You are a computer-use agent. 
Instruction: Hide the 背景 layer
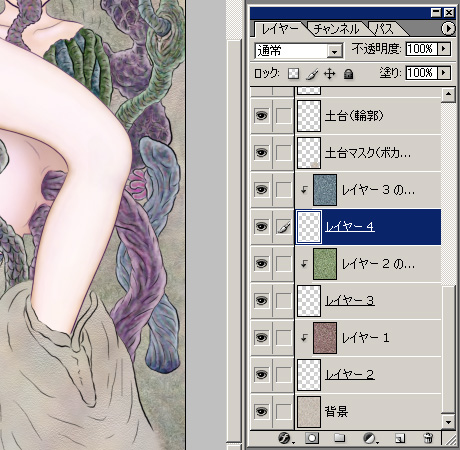[x=261, y=411]
